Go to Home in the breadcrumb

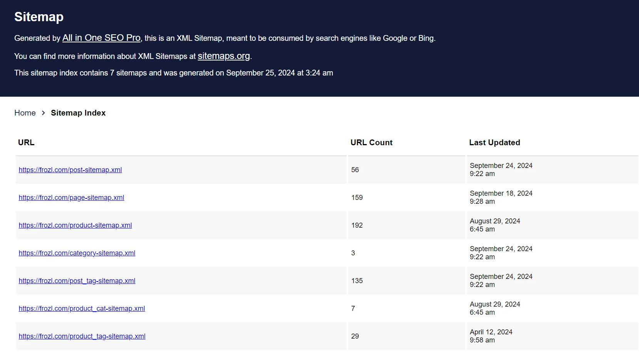(25, 113)
